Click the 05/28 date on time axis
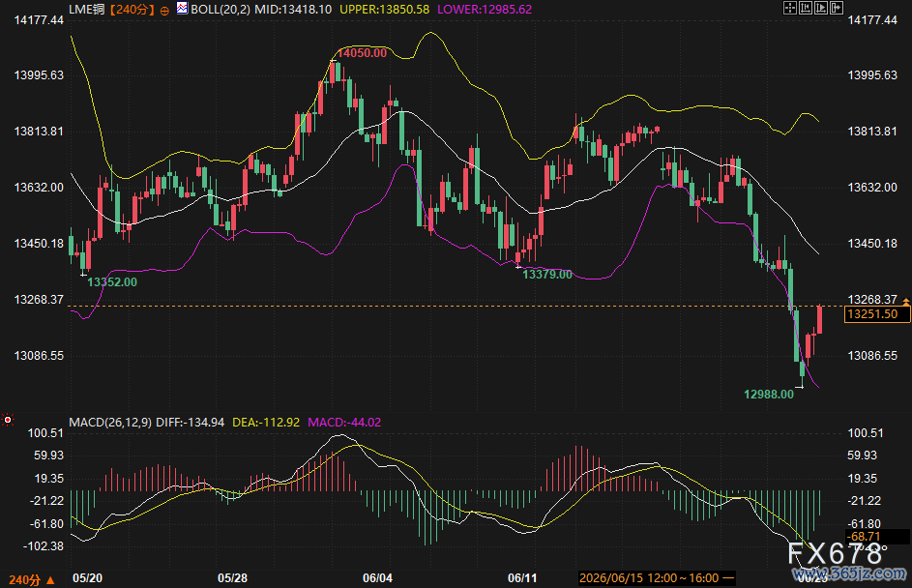912x588 pixels. pos(233,578)
